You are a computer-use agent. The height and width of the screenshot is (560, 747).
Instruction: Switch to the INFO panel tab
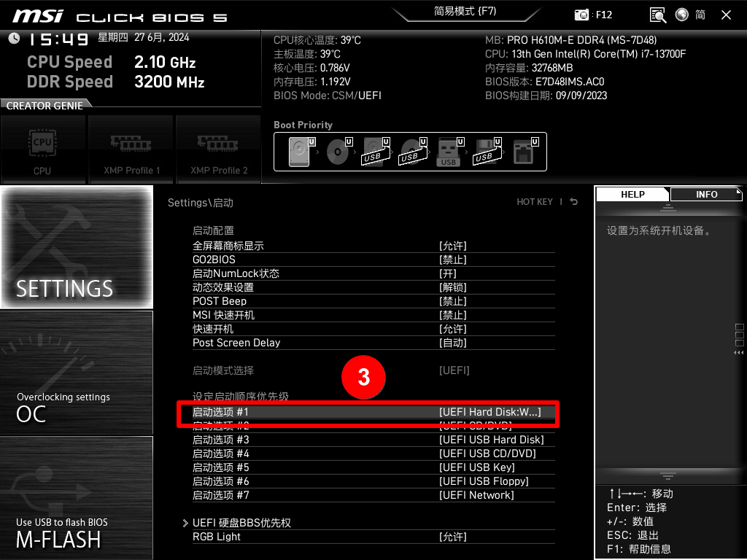point(705,194)
